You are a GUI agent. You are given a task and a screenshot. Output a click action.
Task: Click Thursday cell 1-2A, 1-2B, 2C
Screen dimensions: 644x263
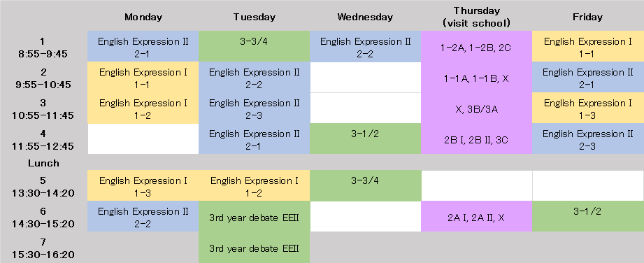[x=476, y=48]
